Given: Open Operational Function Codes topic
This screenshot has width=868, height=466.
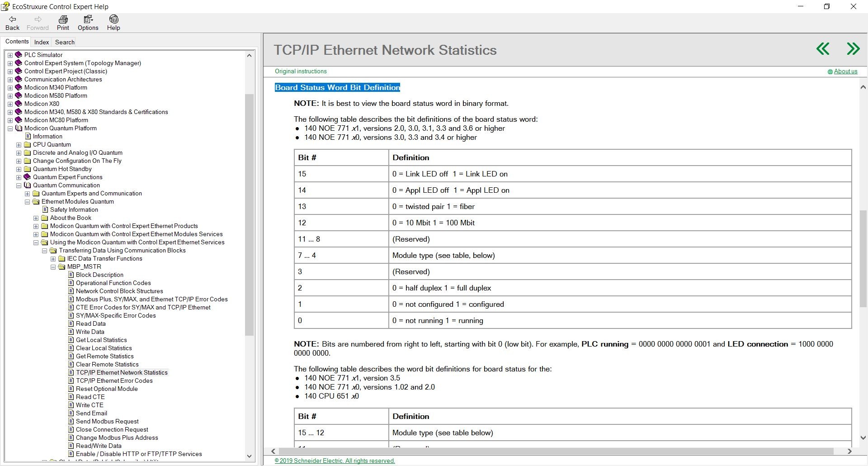Looking at the screenshot, I should (113, 283).
